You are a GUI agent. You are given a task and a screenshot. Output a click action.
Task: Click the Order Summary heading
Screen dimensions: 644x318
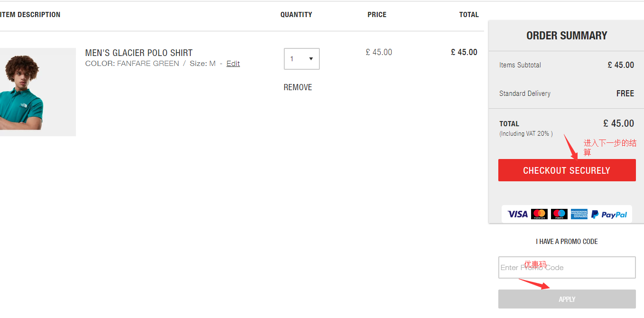(x=567, y=36)
